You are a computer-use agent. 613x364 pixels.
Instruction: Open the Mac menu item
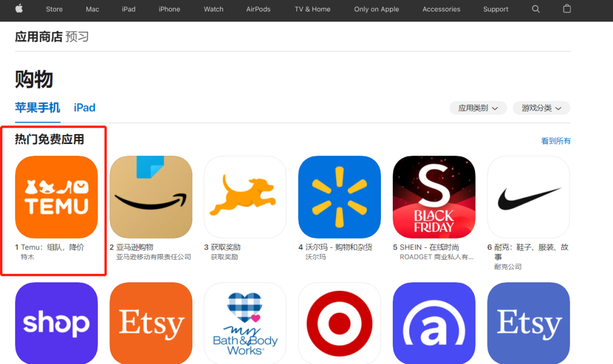pos(93,9)
